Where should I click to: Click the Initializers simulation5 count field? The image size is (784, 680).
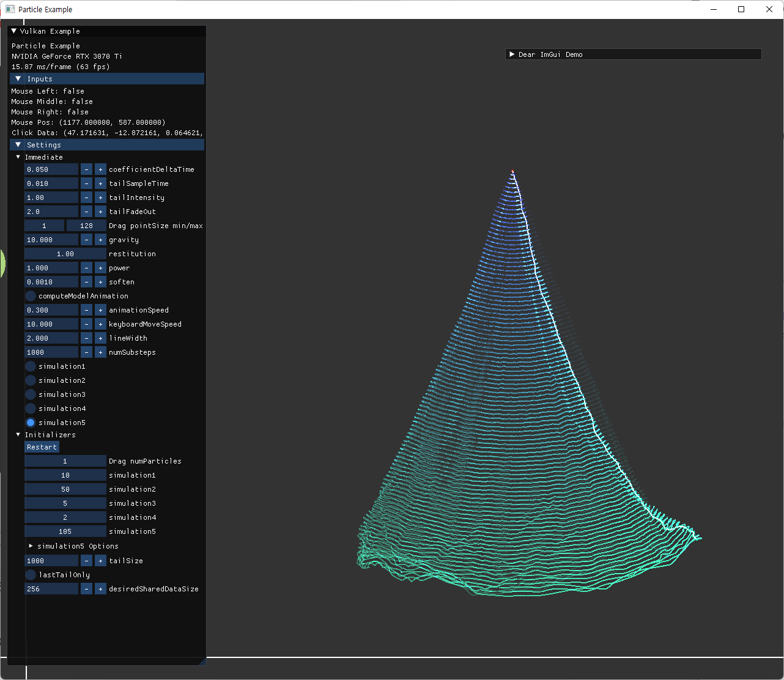tap(65, 531)
